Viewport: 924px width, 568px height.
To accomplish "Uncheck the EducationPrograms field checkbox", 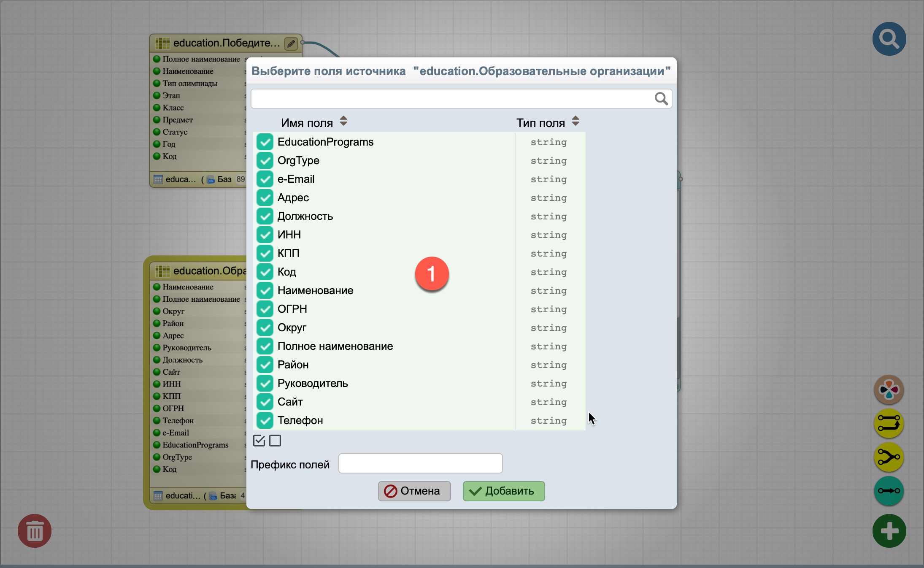I will pyautogui.click(x=265, y=142).
